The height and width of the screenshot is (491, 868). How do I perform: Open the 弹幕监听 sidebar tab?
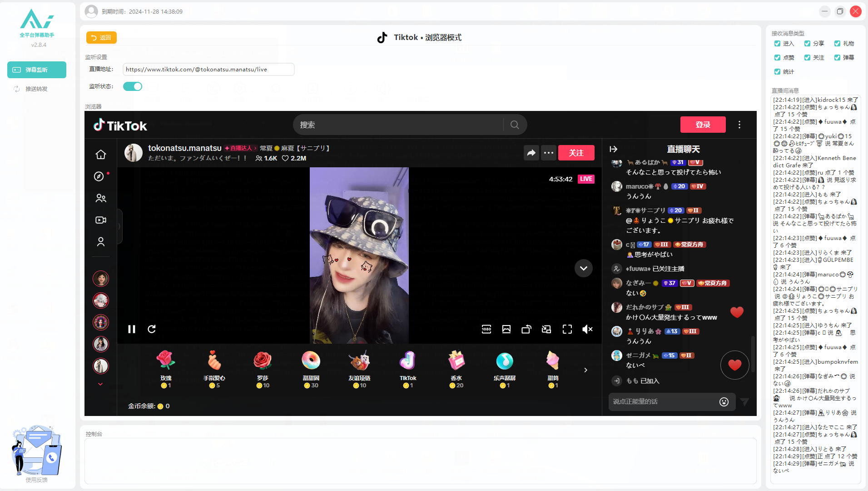(x=37, y=70)
